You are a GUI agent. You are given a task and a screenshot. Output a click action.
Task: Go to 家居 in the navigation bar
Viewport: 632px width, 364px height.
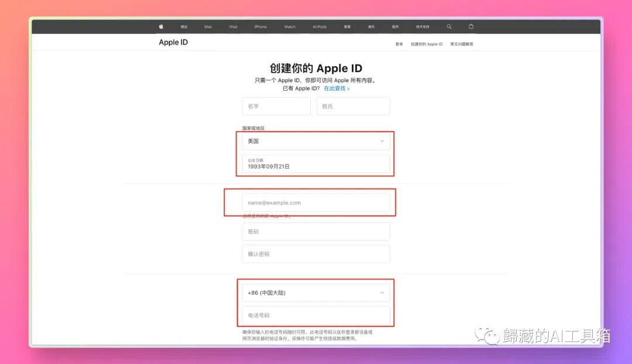click(x=347, y=26)
